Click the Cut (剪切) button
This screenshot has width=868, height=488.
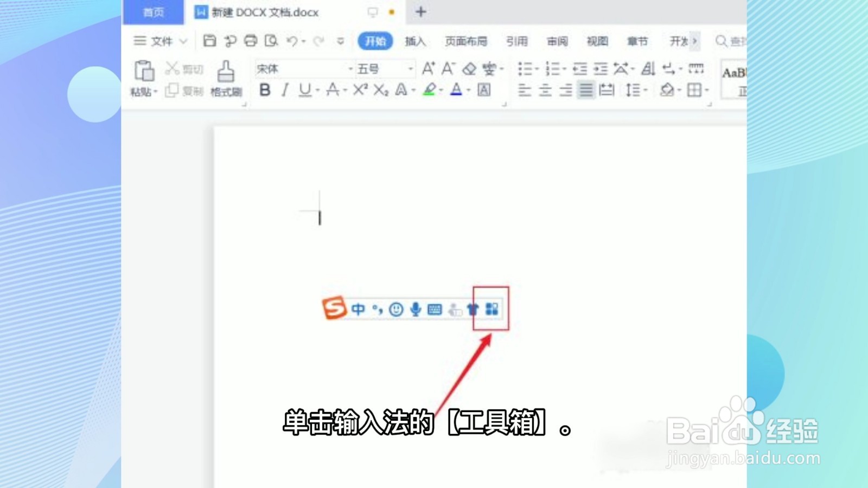[x=184, y=68]
